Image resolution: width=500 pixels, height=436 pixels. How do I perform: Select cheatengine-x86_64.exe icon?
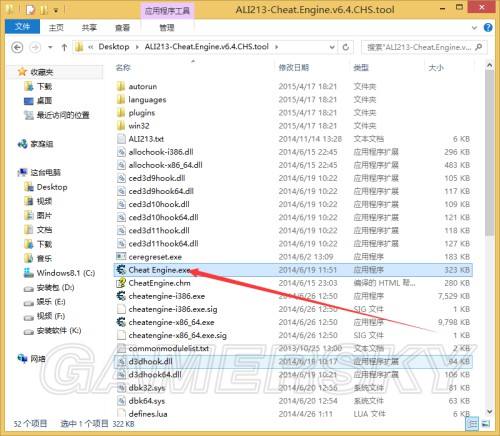[x=121, y=322]
